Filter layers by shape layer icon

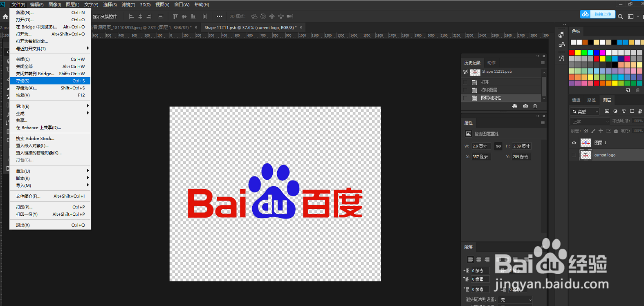click(x=632, y=111)
